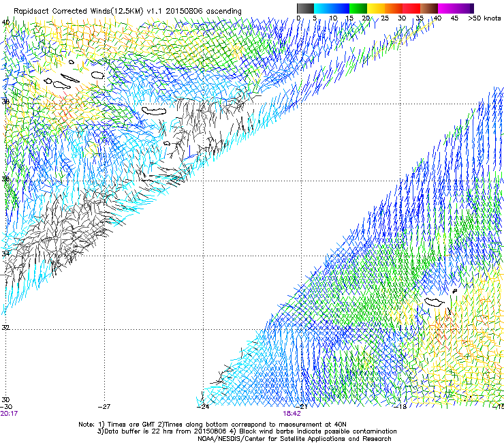Click the yellow 20-25 knots color band
504x443 pixels.
[x=376, y=8]
